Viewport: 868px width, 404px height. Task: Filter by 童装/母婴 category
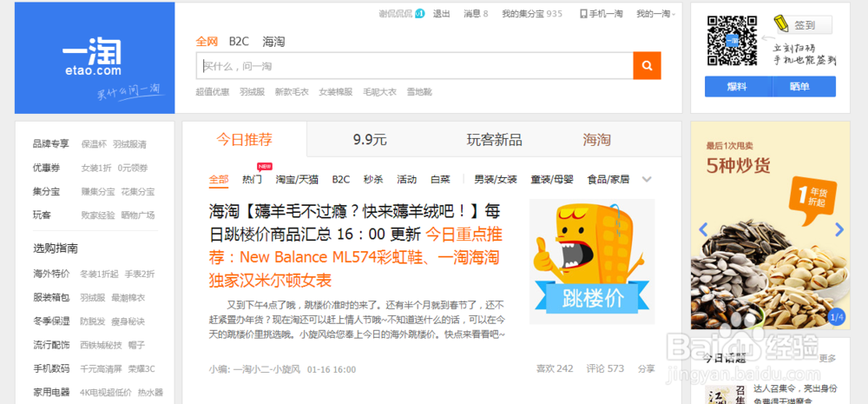pos(552,180)
